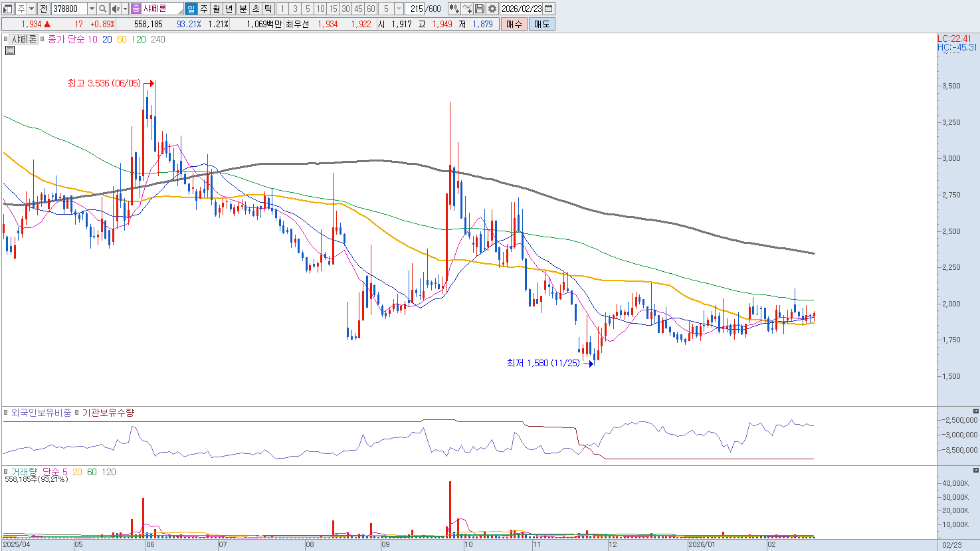
Task: Select the 주 (weekly) period tab
Action: pos(204,9)
